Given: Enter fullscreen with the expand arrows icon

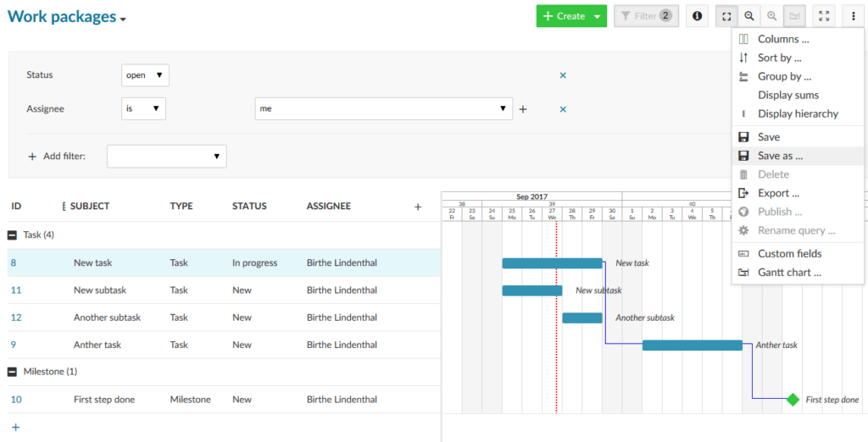Looking at the screenshot, I should click(x=824, y=16).
